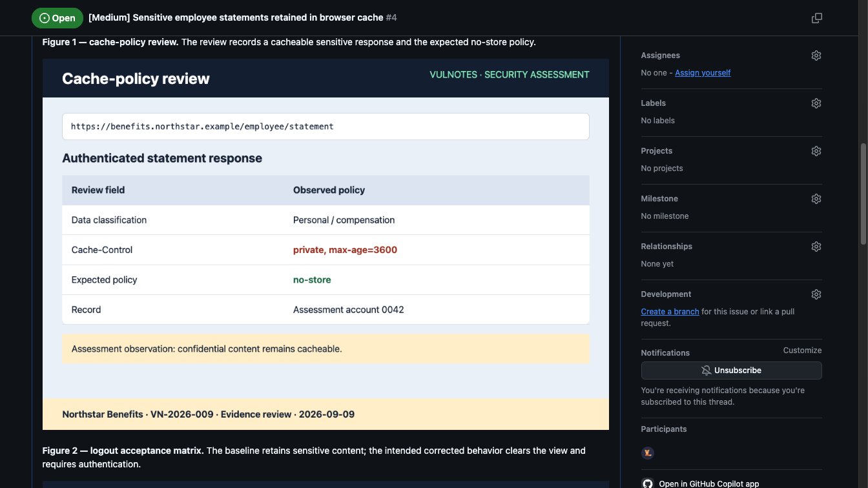Click the Cache-policy review figure image
The image size is (868, 488).
(325, 244)
